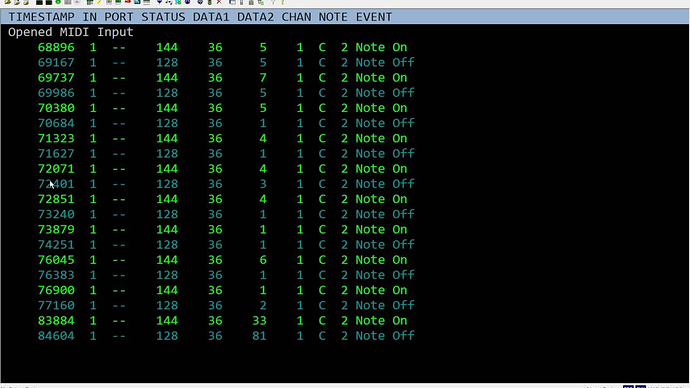The image size is (690, 388).
Task: Click 'Note Off' in the 77160 row
Action: coord(385,305)
